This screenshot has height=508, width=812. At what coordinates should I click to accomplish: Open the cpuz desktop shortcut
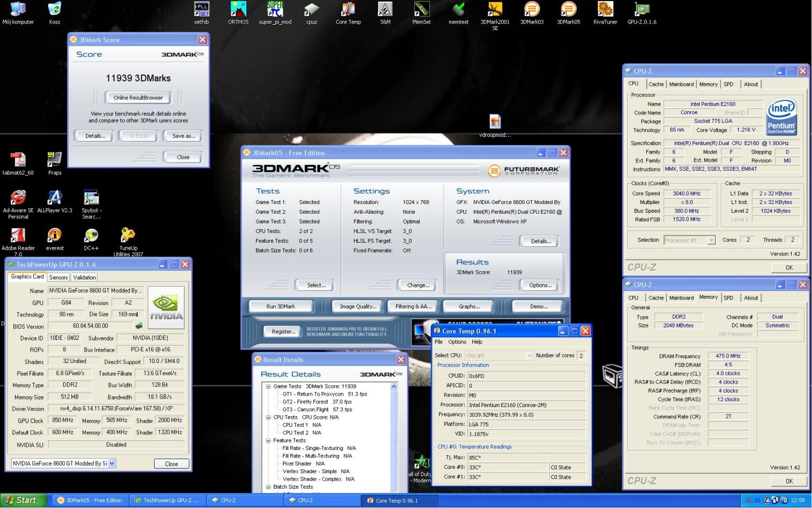tap(312, 13)
